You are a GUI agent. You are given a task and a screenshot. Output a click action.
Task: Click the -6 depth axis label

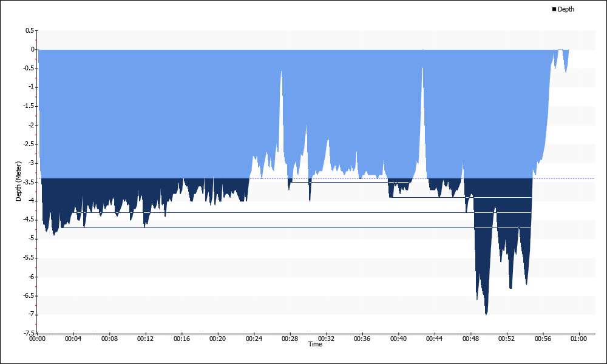[30, 277]
